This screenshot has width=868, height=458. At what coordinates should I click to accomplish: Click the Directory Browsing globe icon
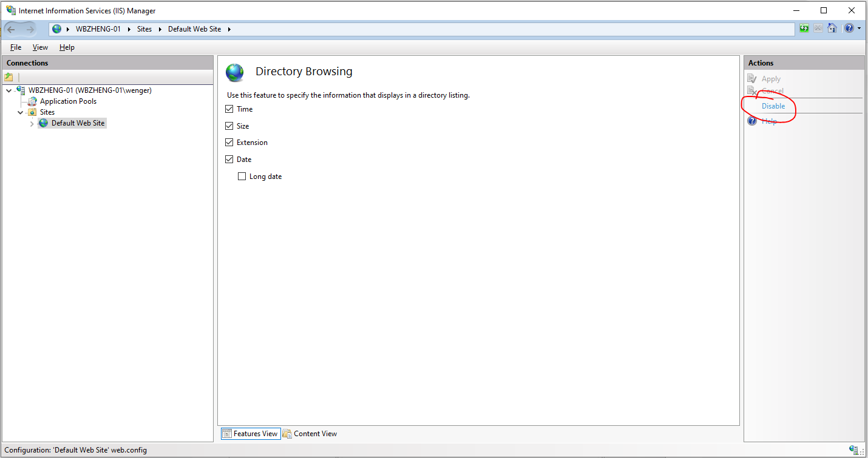pyautogui.click(x=235, y=72)
